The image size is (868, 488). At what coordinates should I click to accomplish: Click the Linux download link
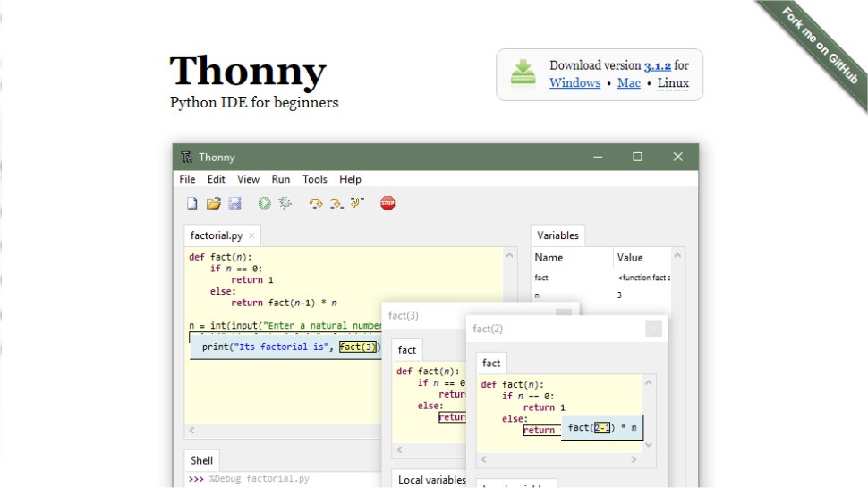point(673,83)
